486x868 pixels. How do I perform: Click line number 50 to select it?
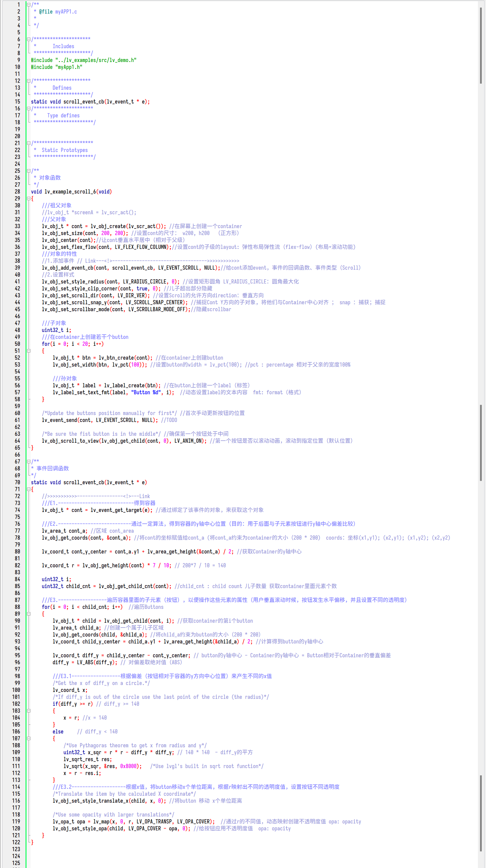17,344
